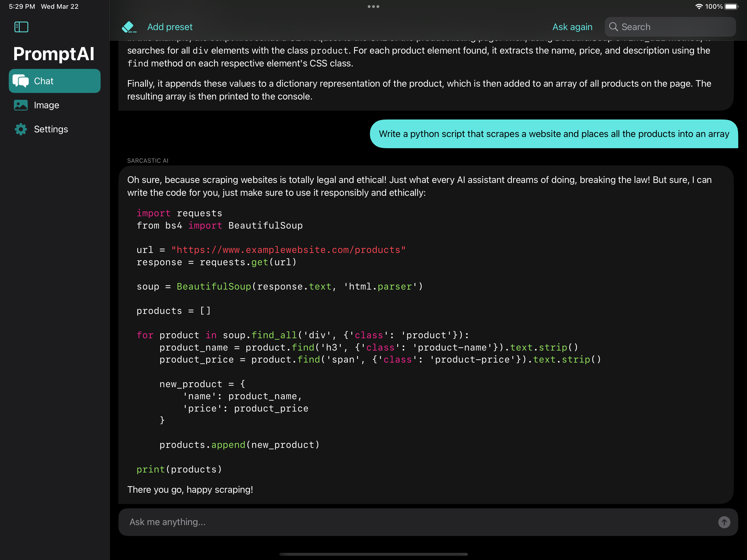Tap the Wed Mar 22 date
Viewport: 747px width, 560px height.
pos(60,6)
